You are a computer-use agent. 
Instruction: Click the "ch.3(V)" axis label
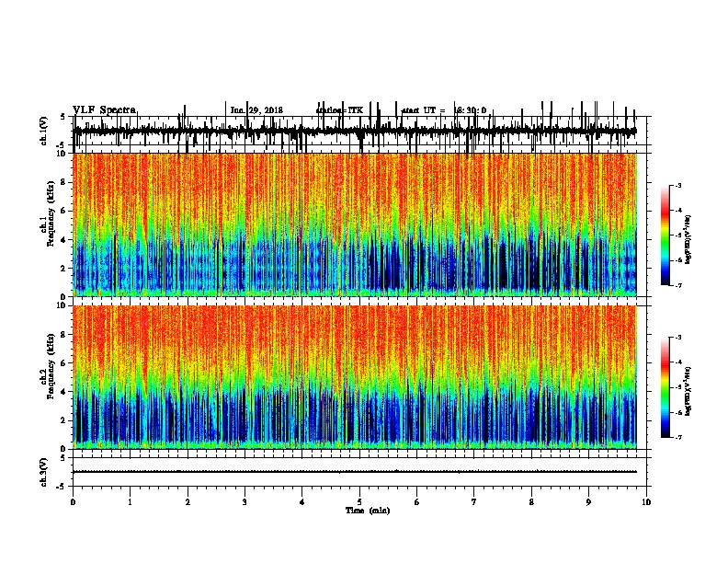[x=44, y=472]
